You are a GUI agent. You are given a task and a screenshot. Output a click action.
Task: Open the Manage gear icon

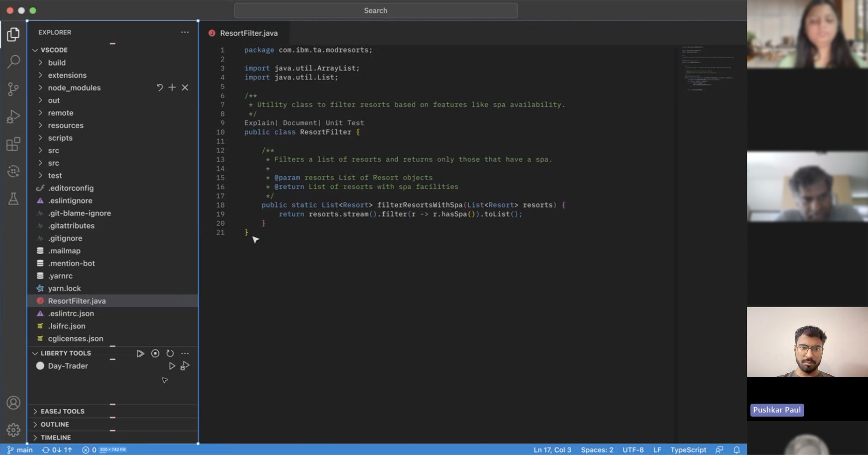click(x=13, y=430)
